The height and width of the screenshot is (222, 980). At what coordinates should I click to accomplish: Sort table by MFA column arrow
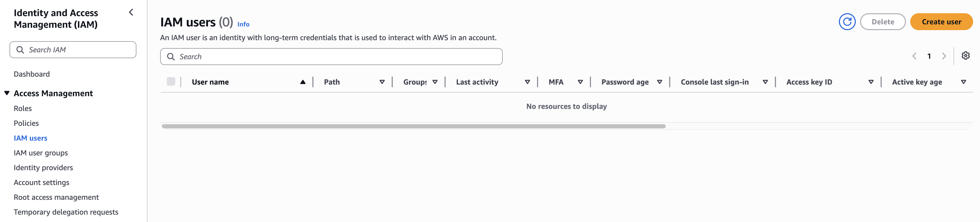click(580, 82)
